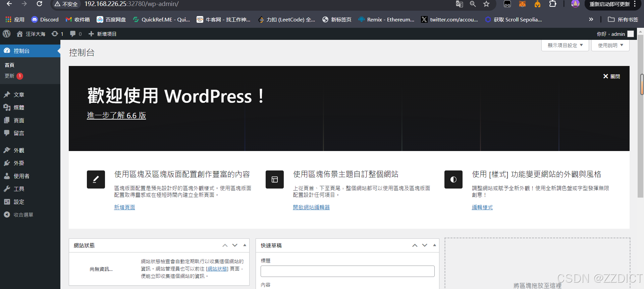
Task: Follow the 新增頁面 link
Action: click(124, 207)
